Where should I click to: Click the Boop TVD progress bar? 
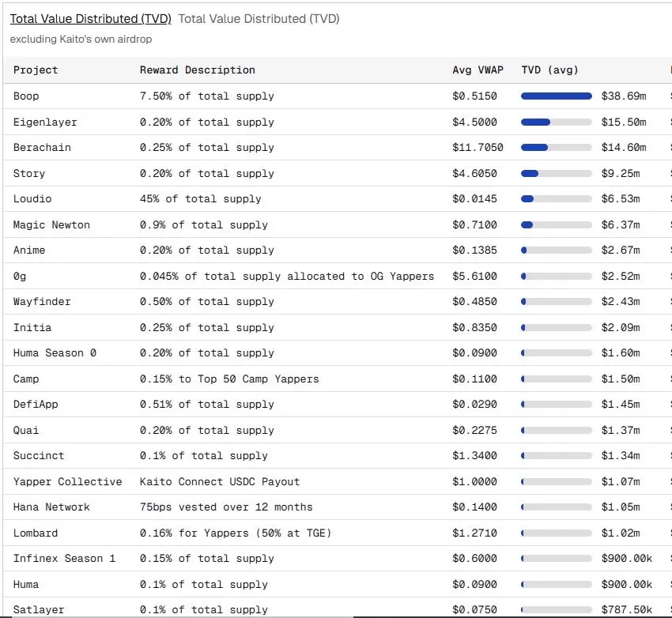[x=557, y=96]
